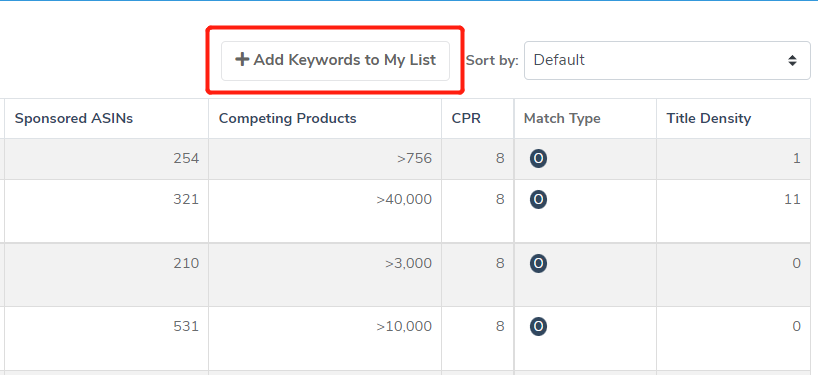Click the 531 Sponsored ASINs value
818x375 pixels.
click(186, 326)
